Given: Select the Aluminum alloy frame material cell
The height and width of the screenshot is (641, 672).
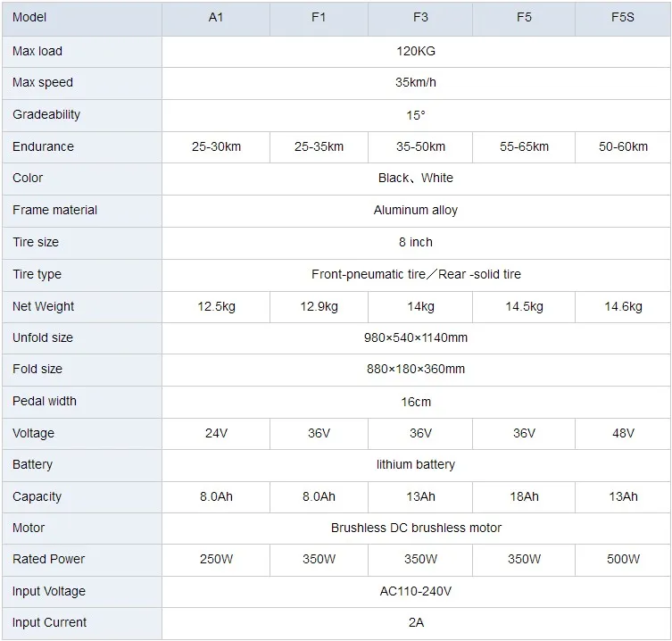Looking at the screenshot, I should (416, 211).
